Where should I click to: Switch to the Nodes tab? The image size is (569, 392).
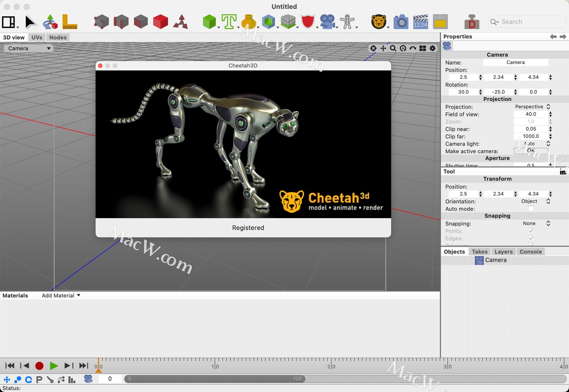[x=58, y=37]
